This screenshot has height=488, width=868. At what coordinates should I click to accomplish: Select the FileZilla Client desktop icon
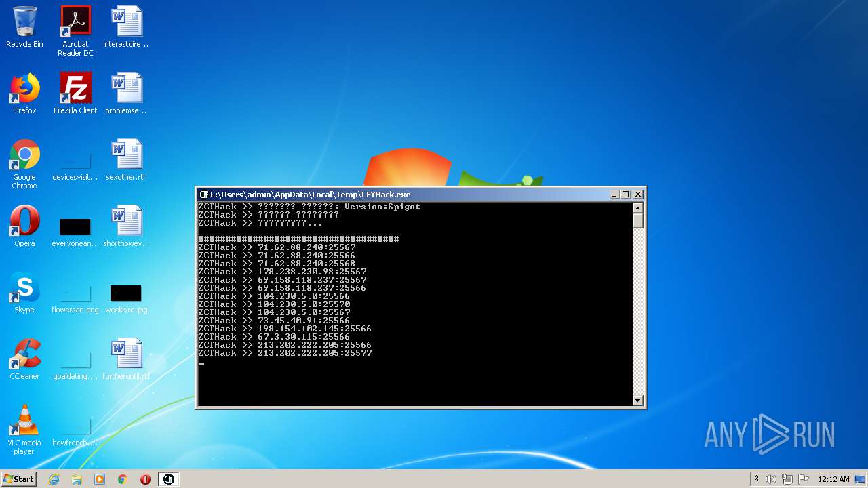pos(75,94)
